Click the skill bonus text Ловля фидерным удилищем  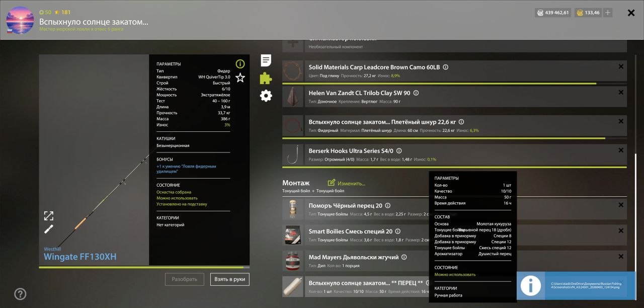(x=186, y=169)
